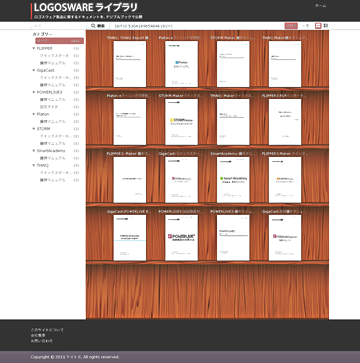The image size is (360, 363).
Task: Open the このサイトについて footer link
Action: coord(47,330)
